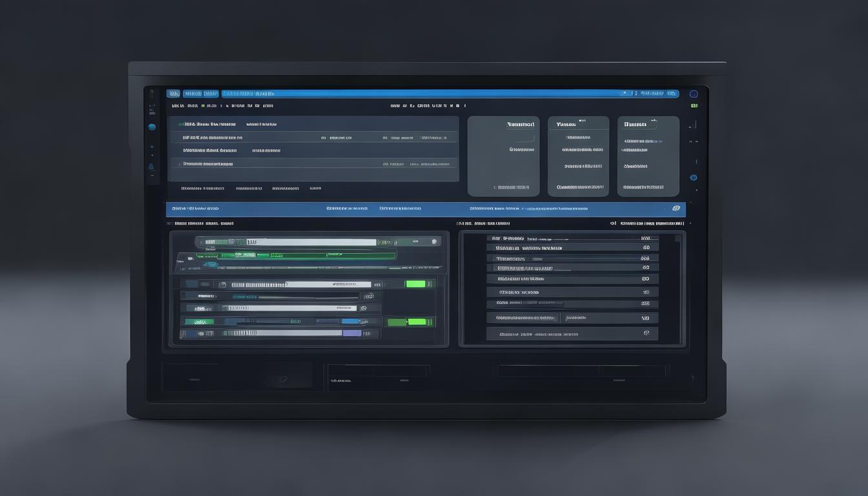
Task: Click the purple block ending the bottom track
Action: click(352, 333)
